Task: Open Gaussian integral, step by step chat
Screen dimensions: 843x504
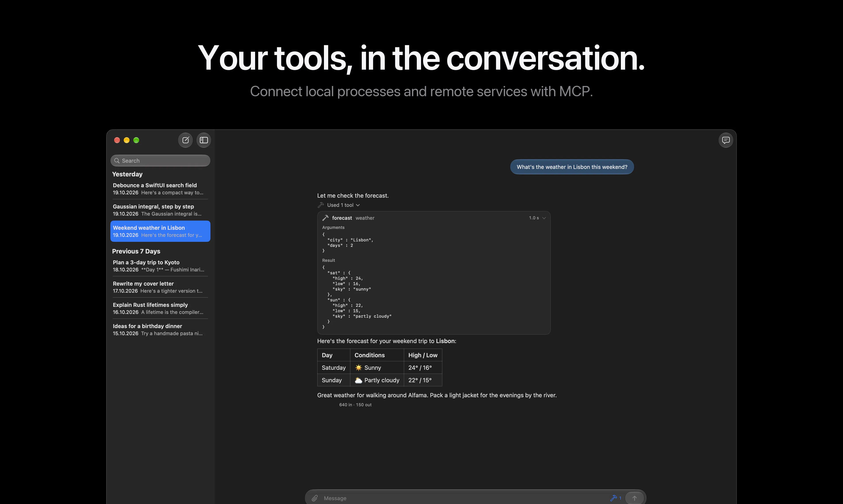Action: click(160, 210)
